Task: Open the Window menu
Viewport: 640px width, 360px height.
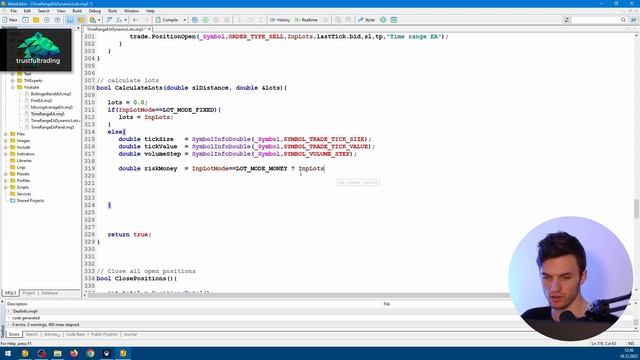Action: click(131, 11)
